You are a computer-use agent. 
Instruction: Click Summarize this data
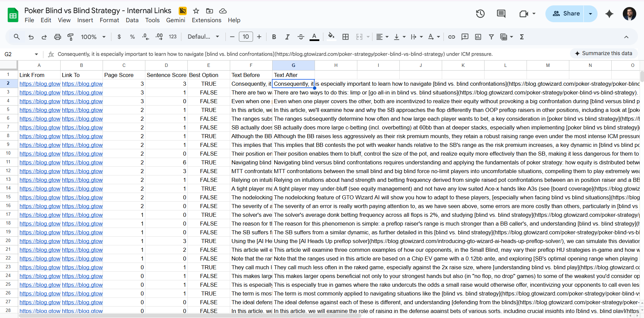604,53
